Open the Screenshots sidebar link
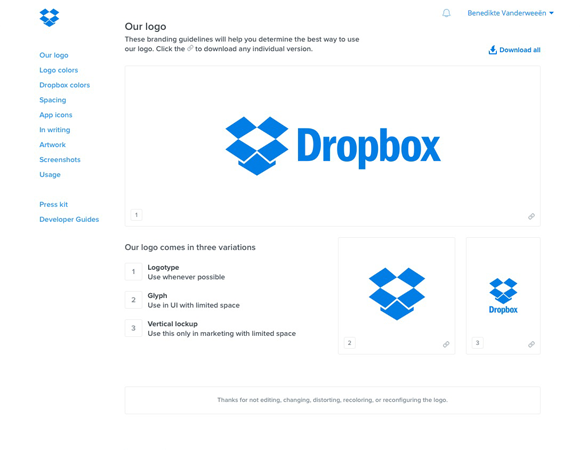This screenshot has width=580, height=450. point(60,160)
